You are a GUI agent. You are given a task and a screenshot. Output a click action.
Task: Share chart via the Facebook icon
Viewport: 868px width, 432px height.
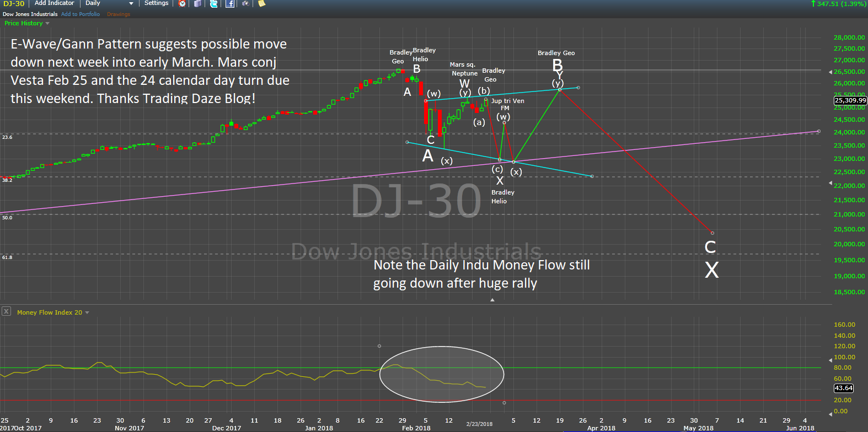[x=230, y=3]
